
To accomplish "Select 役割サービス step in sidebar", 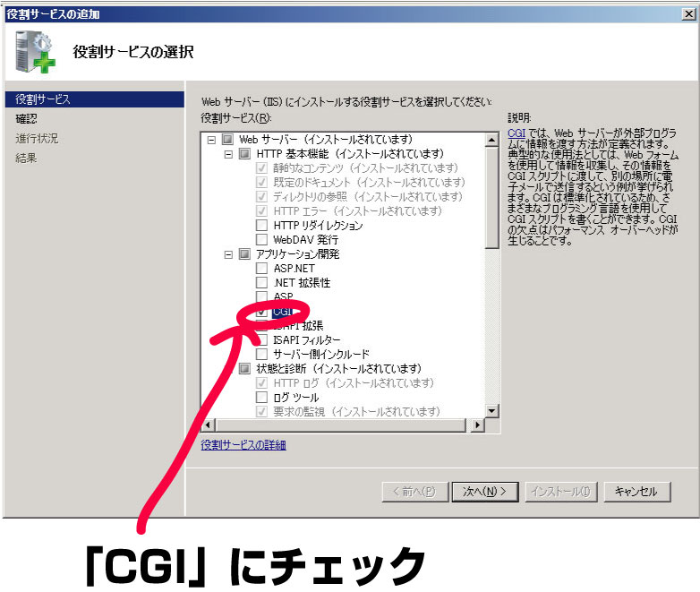I will tap(95, 99).
